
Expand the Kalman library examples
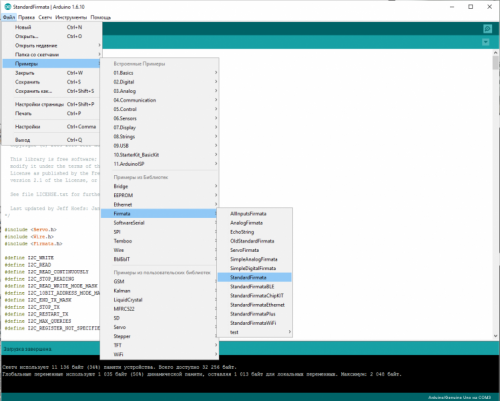click(x=160, y=291)
